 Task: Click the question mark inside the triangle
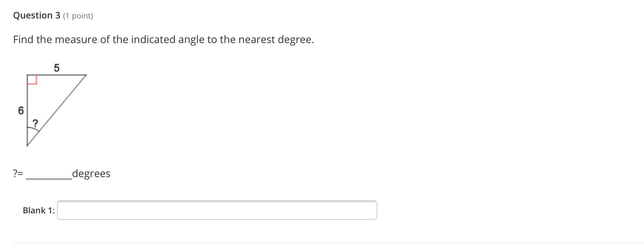click(35, 123)
